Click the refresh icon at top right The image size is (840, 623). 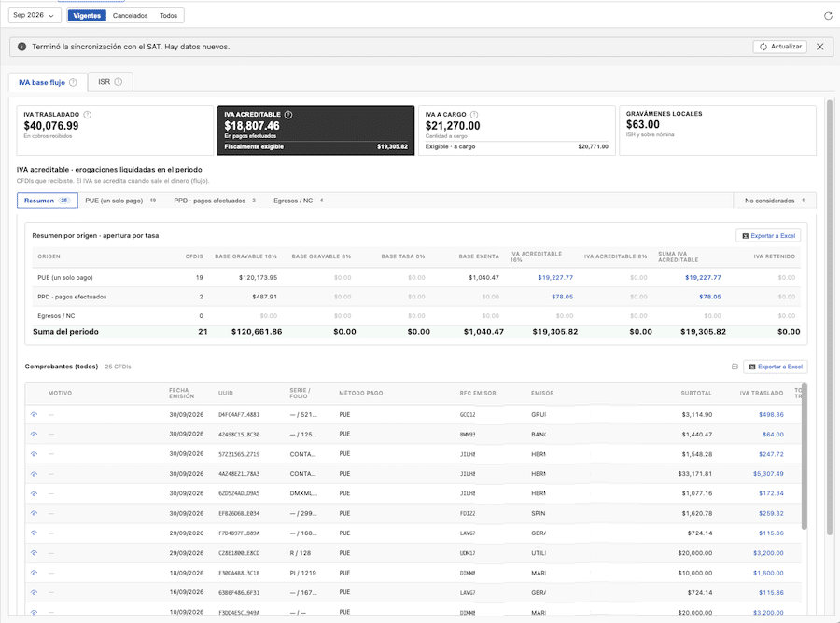point(828,16)
